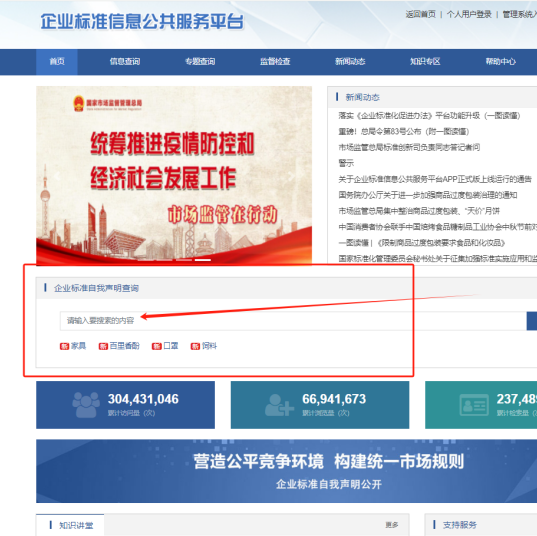
Task: Open news 国务院办公厅关于进一步加强商品过度包装治理的通知
Action: (x=428, y=195)
